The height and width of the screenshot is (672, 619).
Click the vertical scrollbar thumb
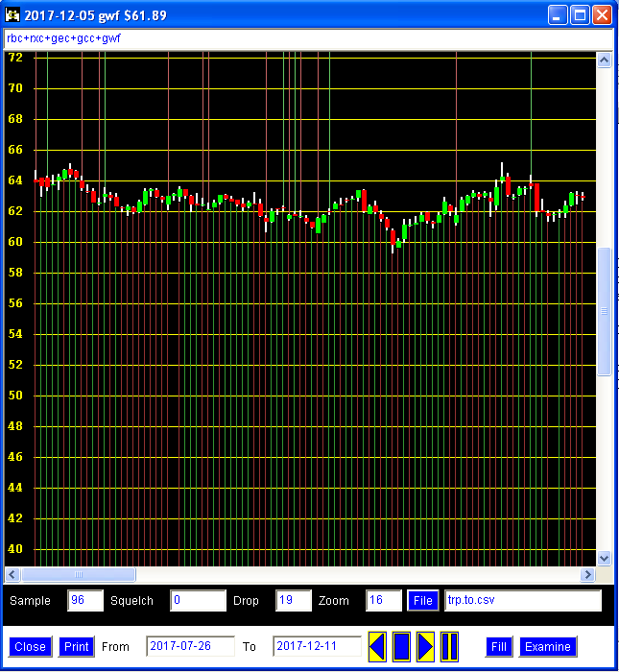point(604,312)
